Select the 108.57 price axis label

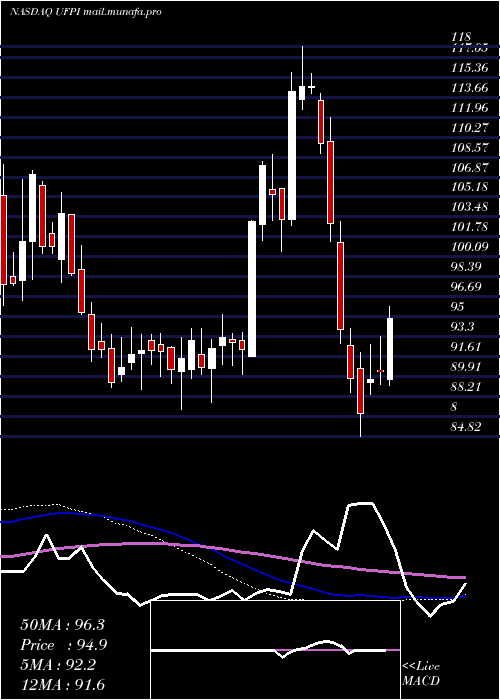click(x=470, y=147)
